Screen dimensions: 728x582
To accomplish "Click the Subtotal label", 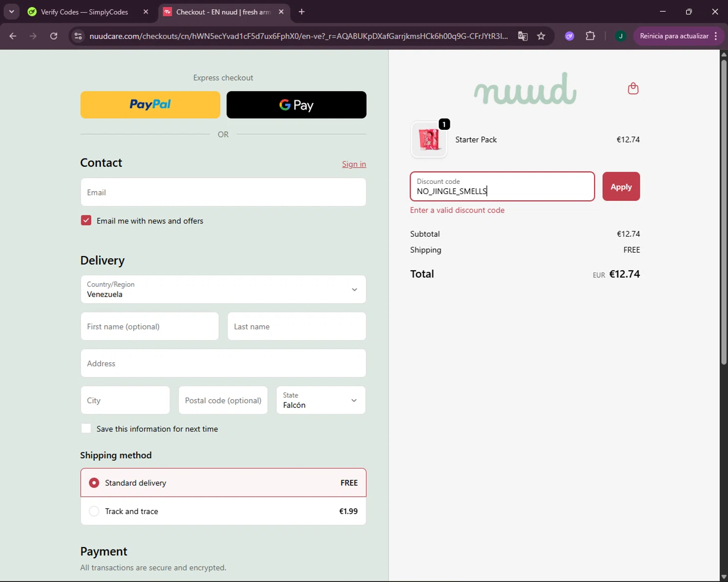I will tap(425, 234).
